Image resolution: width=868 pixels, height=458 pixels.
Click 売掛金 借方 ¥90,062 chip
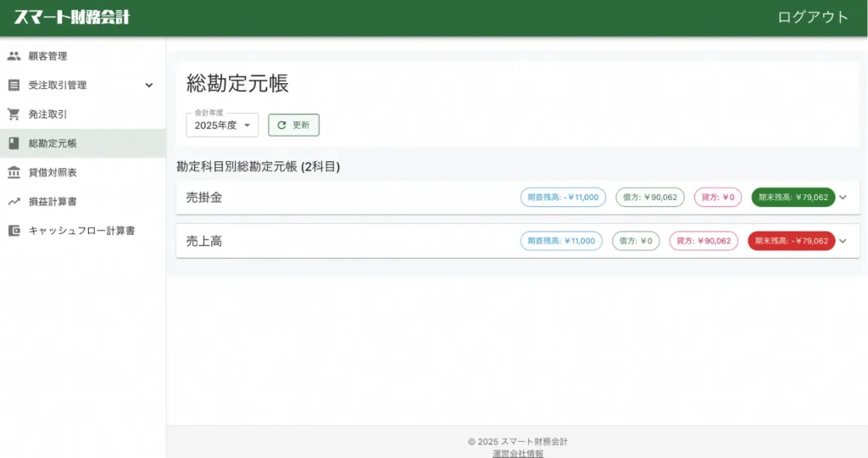click(x=650, y=197)
